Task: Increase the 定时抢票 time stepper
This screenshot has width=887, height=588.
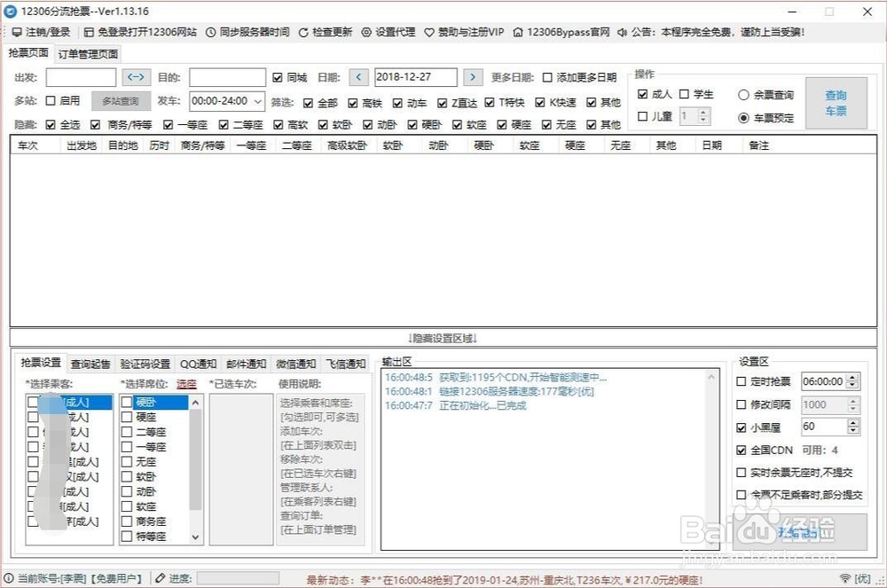Action: 853,378
